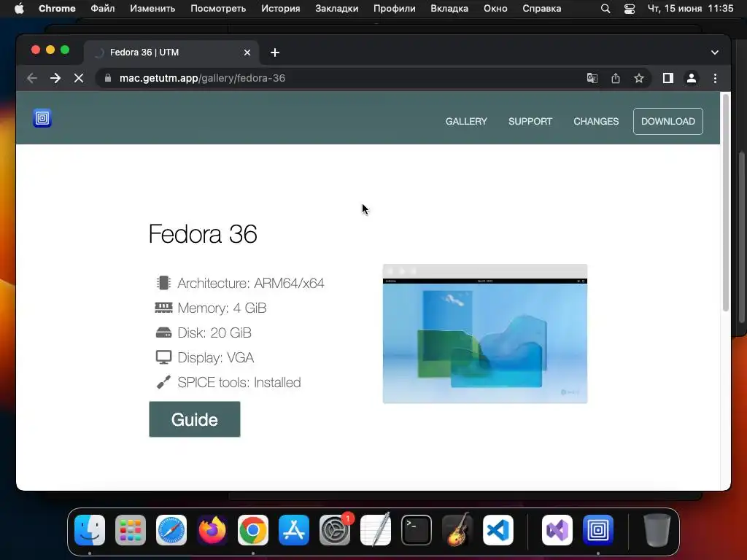
Task: Open Visual Studio from the Dock
Action: [x=557, y=530]
